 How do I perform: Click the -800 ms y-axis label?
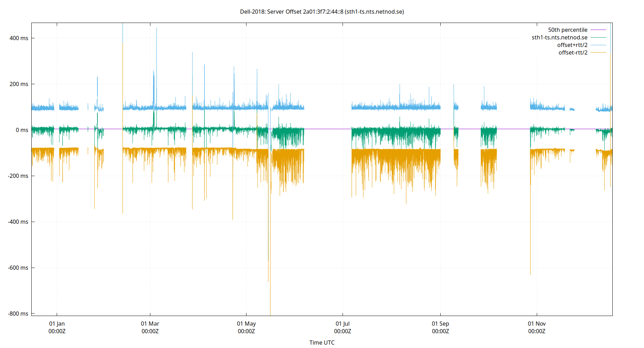pyautogui.click(x=18, y=314)
